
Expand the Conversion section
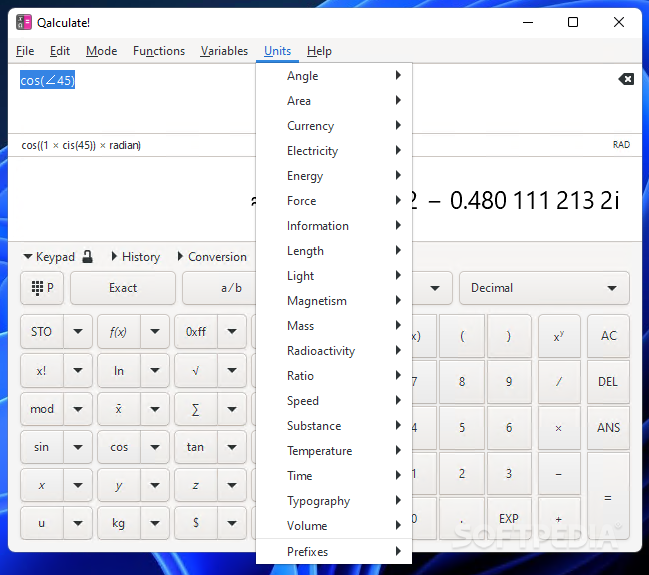tap(212, 257)
